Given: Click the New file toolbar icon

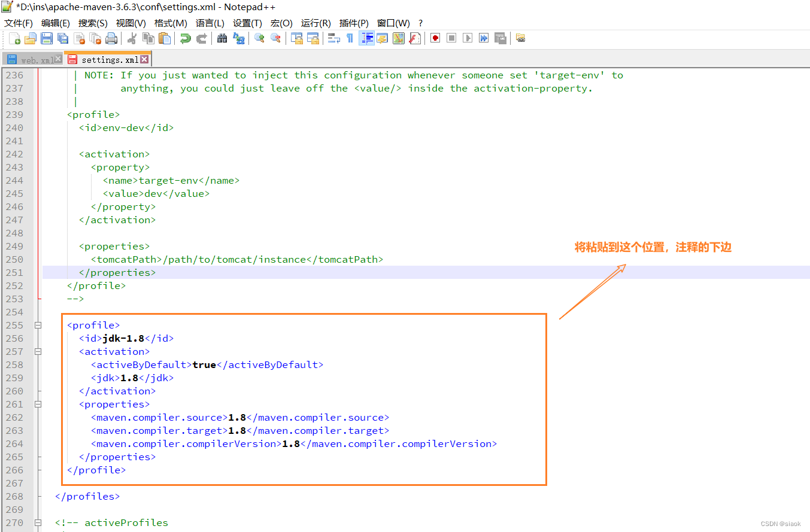Looking at the screenshot, I should click(15, 38).
